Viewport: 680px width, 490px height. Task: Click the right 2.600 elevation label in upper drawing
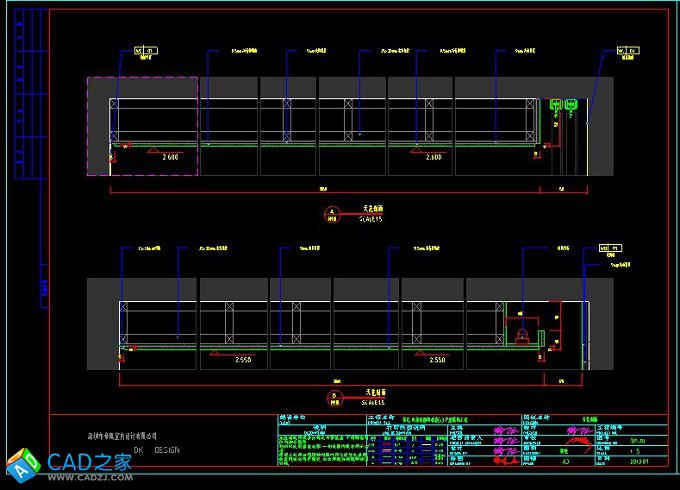[433, 158]
